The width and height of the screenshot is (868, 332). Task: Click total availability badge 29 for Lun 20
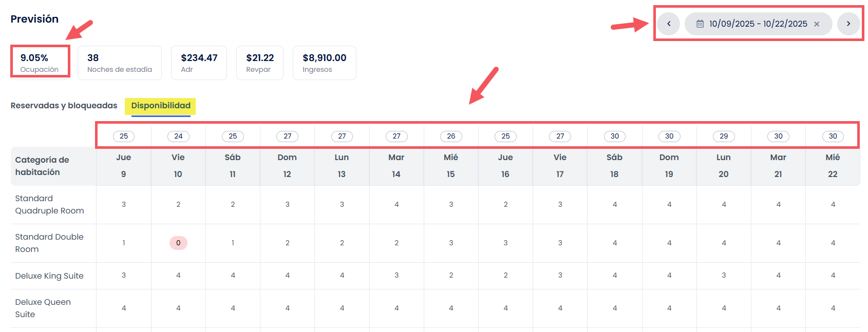click(724, 136)
